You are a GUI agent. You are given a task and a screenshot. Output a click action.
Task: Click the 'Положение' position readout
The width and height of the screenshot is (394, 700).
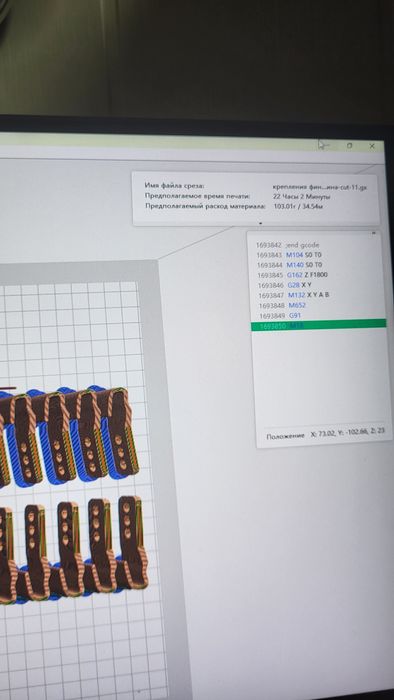[x=325, y=434]
